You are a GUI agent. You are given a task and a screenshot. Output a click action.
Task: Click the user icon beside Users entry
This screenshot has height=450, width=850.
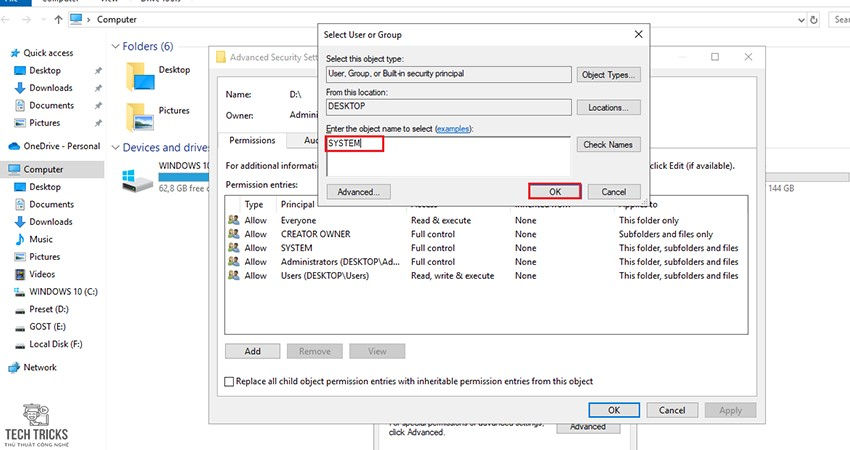point(234,275)
